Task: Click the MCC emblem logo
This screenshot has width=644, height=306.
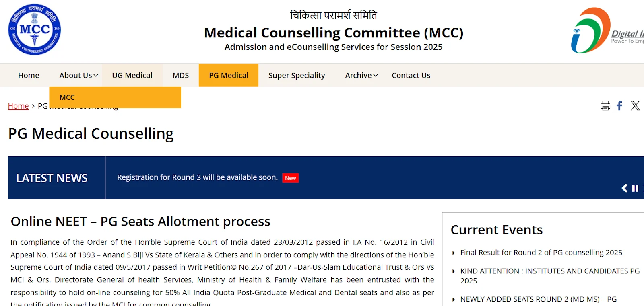Action: pyautogui.click(x=34, y=29)
